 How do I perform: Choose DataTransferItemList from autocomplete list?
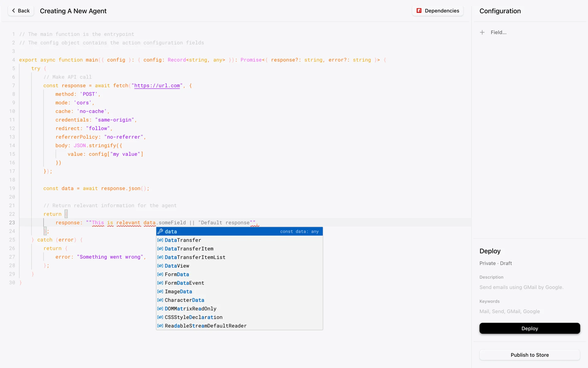(195, 257)
